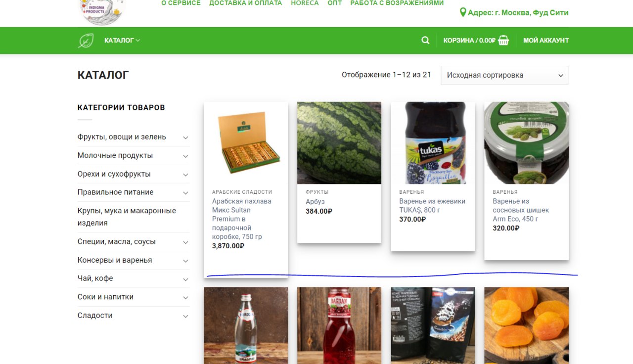Click the Арабская пахлава product image
Viewport: 633px width, 364px height.
246,143
